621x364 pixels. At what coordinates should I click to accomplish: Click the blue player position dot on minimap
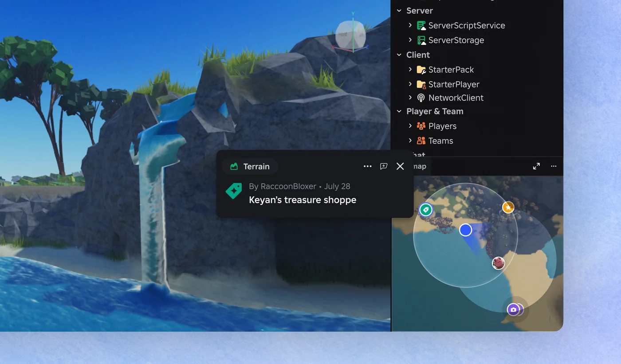465,230
